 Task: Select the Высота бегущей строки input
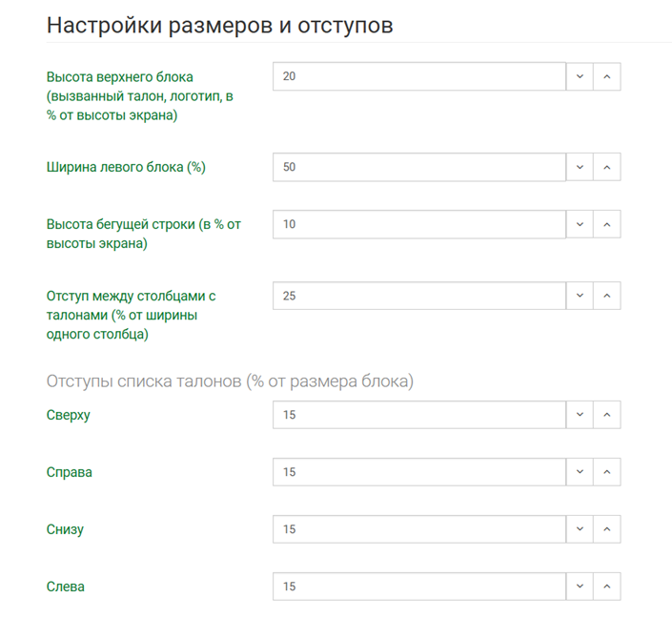click(x=418, y=224)
